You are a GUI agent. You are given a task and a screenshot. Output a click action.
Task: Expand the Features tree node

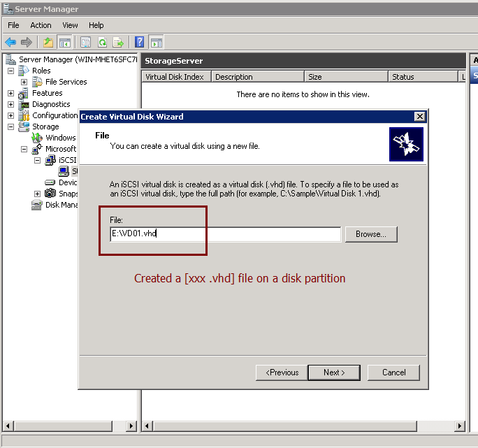tap(11, 93)
